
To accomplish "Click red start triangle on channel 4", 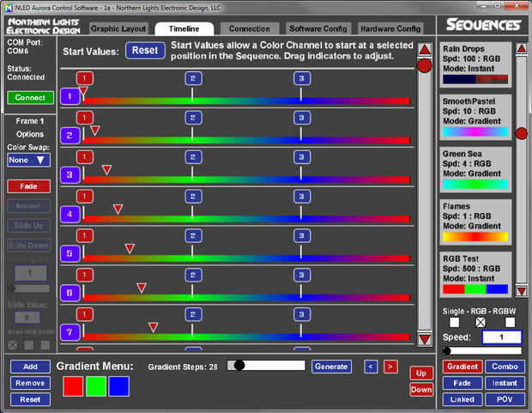I will click(118, 209).
